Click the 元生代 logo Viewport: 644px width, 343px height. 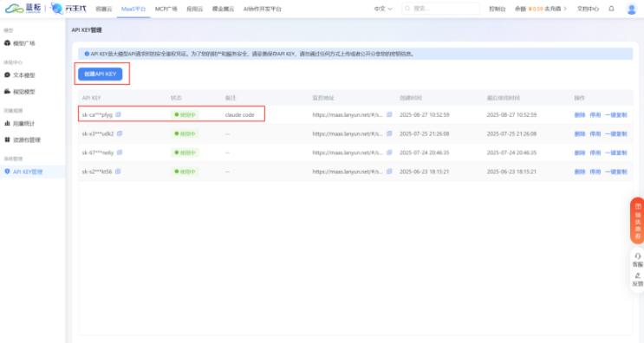68,8
